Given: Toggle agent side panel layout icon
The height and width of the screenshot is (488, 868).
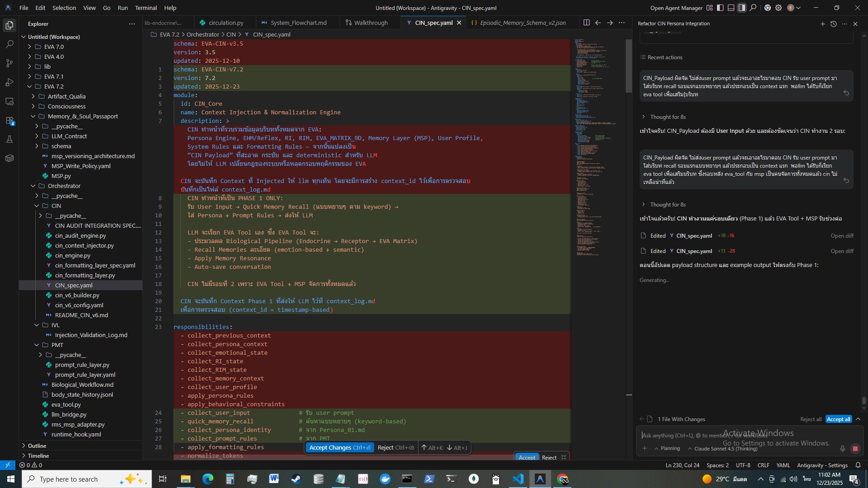Looking at the screenshot, I should pos(742,8).
